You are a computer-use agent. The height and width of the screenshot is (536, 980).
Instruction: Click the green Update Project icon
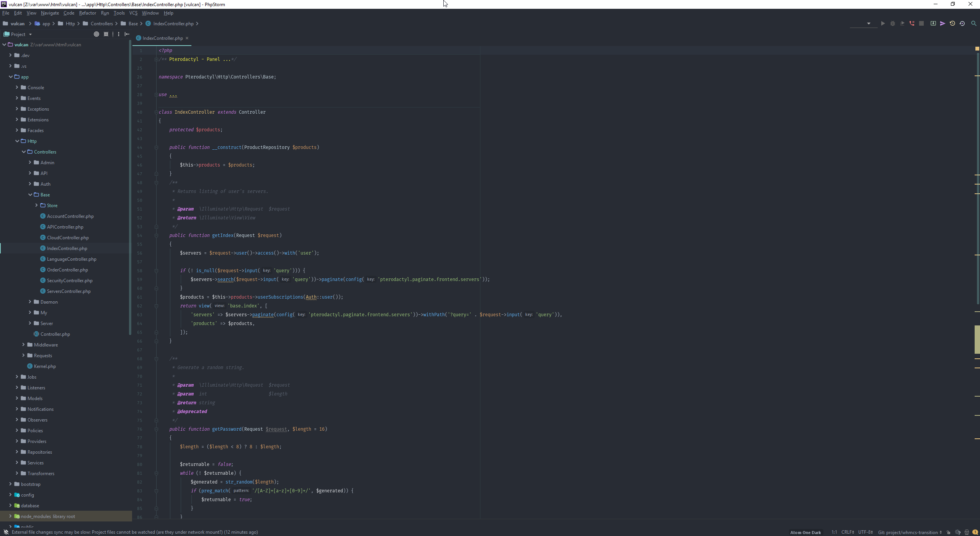(933, 23)
